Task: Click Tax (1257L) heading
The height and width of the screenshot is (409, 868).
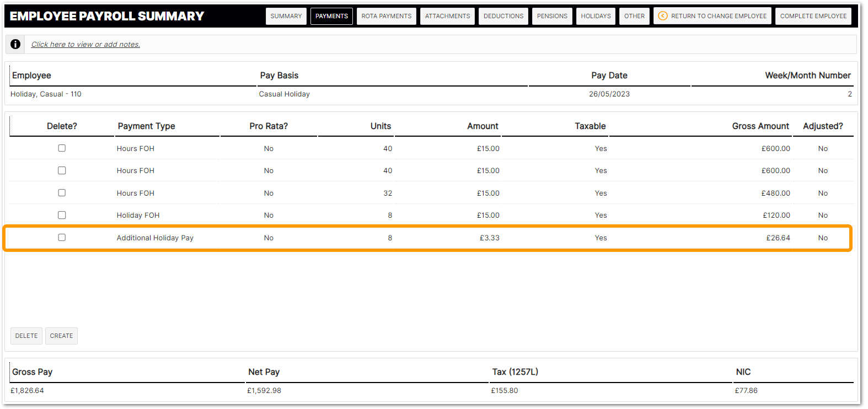Action: [x=515, y=372]
